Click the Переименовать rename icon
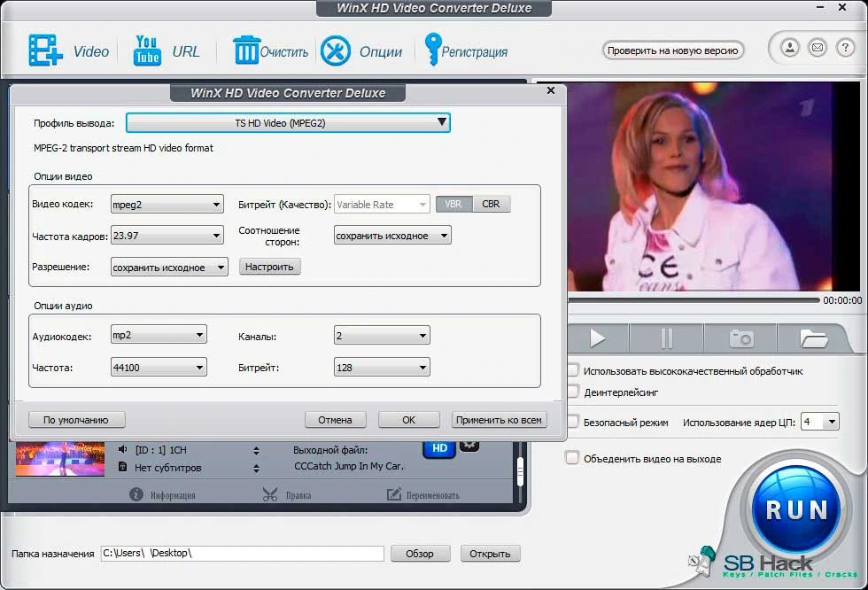The image size is (868, 590). pos(393,494)
